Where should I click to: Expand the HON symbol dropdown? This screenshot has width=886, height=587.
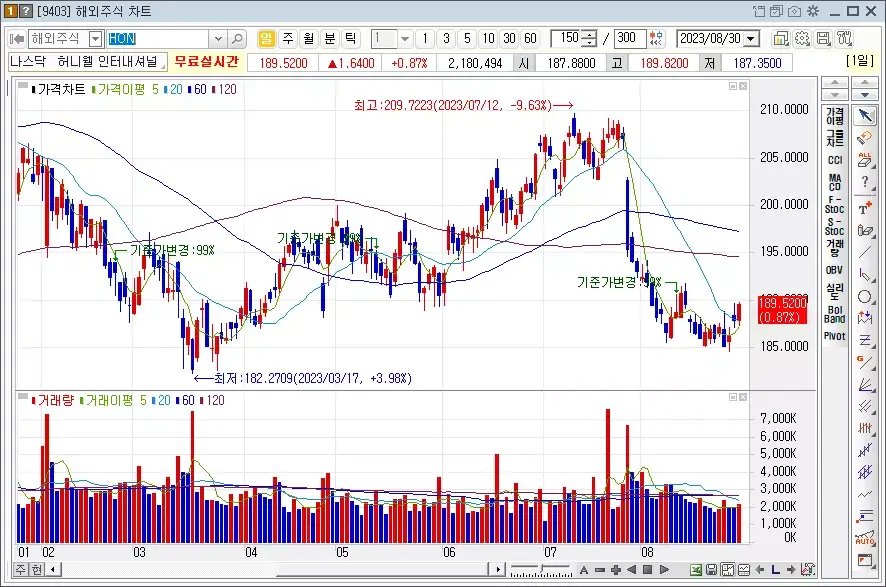(218, 39)
